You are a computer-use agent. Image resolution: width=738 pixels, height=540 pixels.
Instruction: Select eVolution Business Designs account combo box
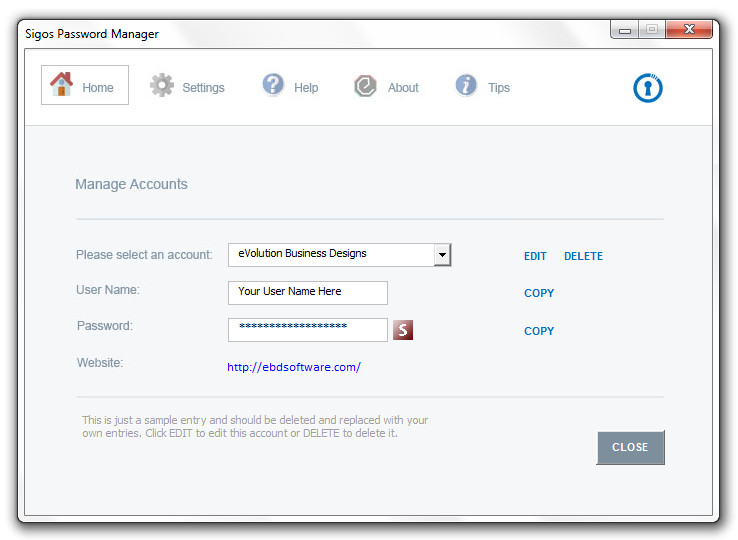click(339, 255)
